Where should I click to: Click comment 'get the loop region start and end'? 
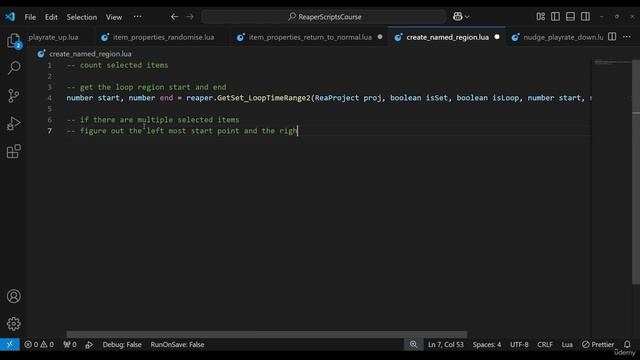click(153, 87)
